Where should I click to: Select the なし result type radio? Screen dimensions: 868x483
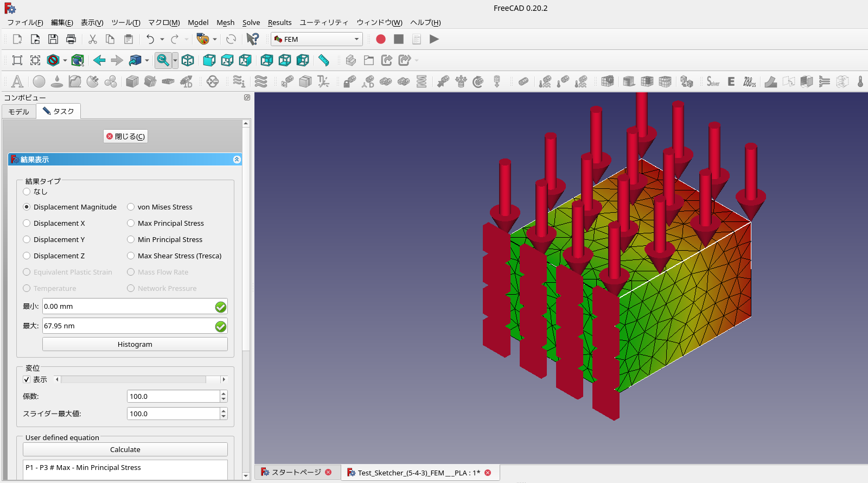(x=27, y=192)
